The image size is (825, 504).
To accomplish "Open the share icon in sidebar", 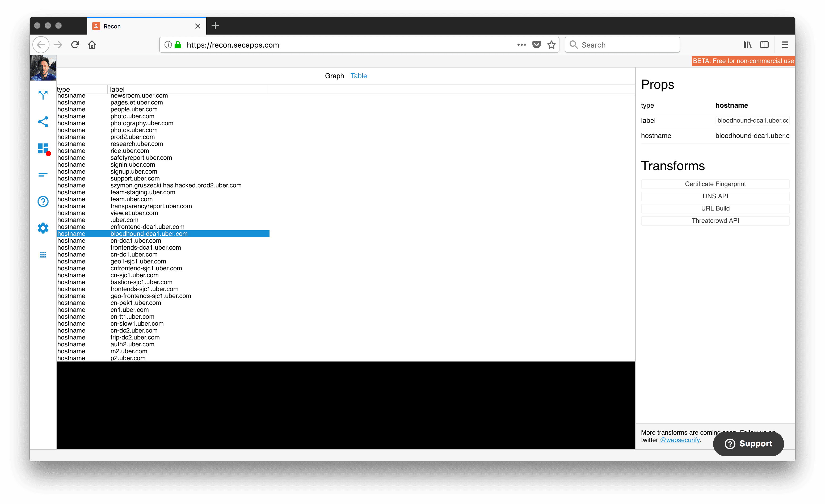I will pos(43,121).
